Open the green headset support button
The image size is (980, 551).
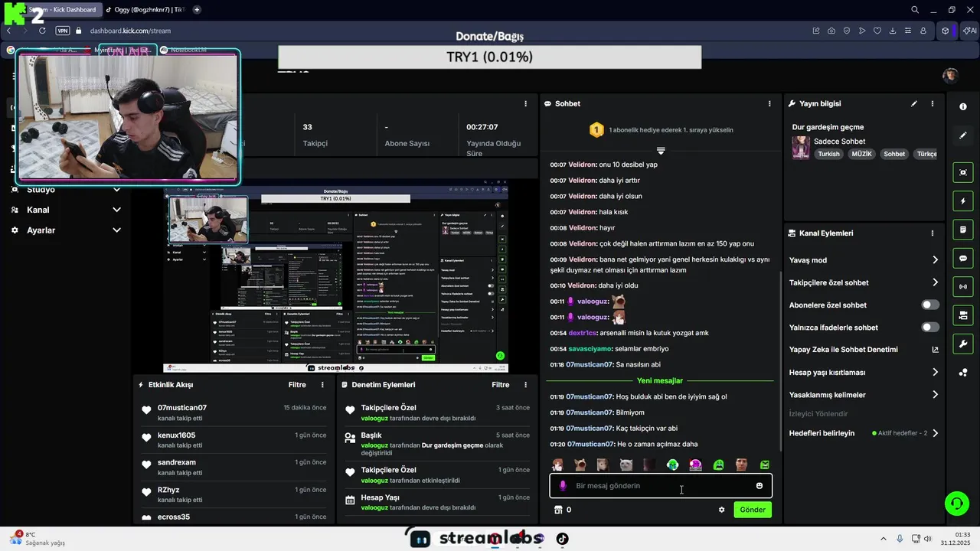[956, 504]
